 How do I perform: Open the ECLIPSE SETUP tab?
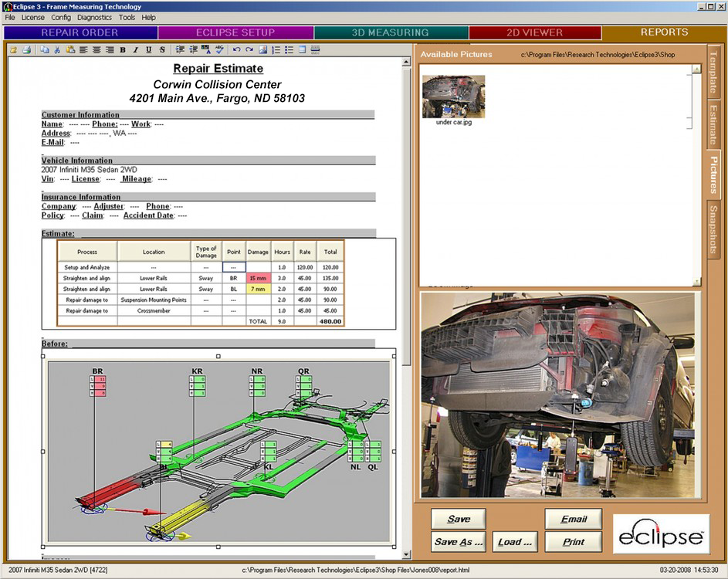click(235, 32)
